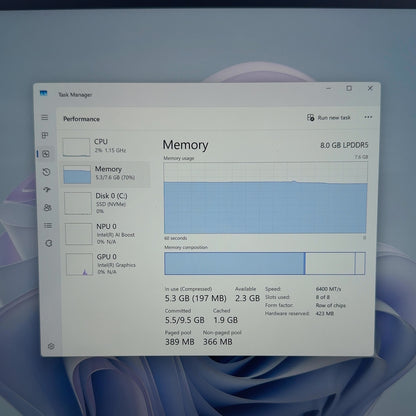Click the '8.0 GB LPDDR5' label
416x416 pixels.
point(344,145)
